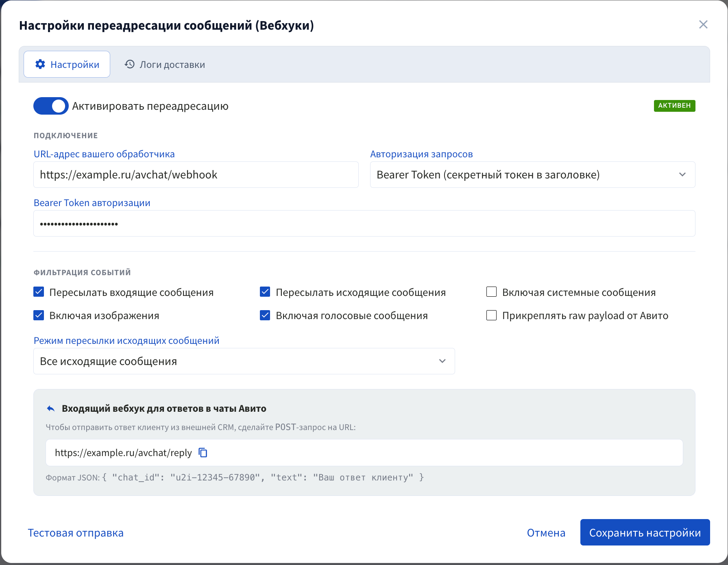Click the history clock icon for Логи доставки
728x565 pixels.
click(129, 64)
